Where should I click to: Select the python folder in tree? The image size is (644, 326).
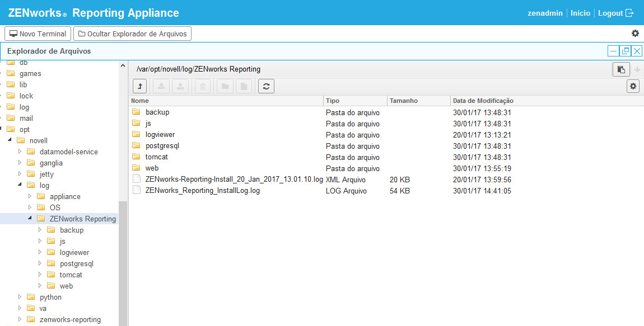[x=50, y=297]
